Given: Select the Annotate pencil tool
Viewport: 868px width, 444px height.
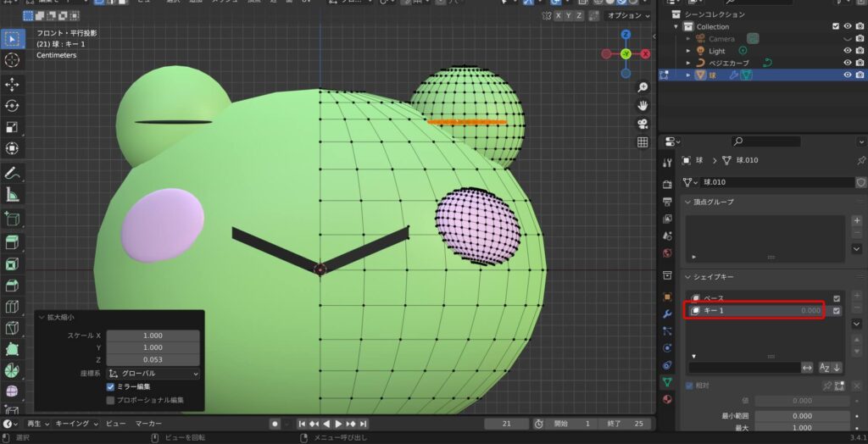Looking at the screenshot, I should [12, 173].
